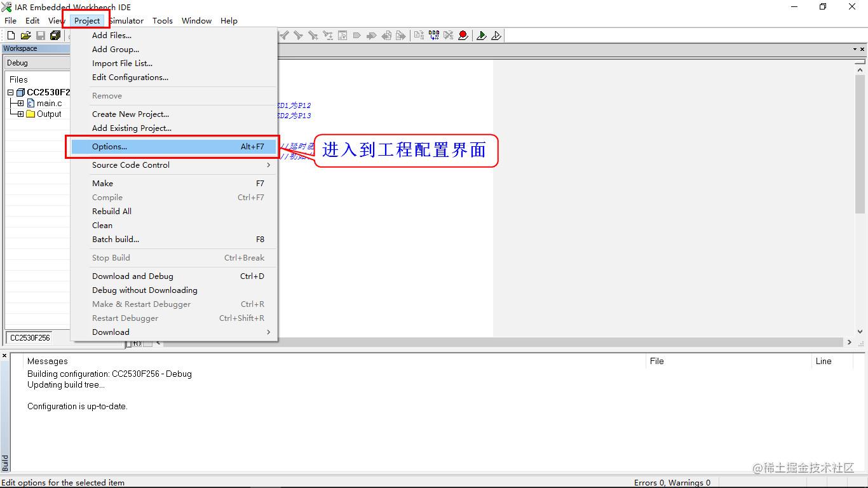Choose Add Group... menu item

pyautogui.click(x=174, y=49)
